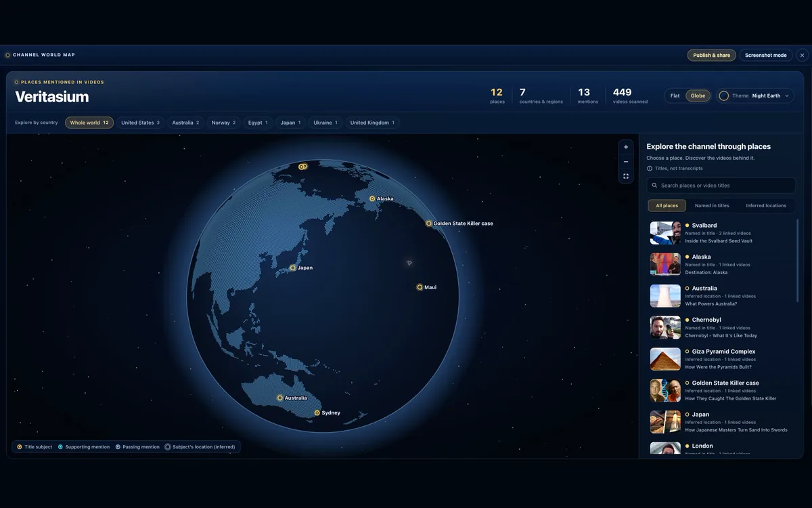Select the Inferred locations tab
Image resolution: width=812 pixels, height=508 pixels.
point(766,206)
